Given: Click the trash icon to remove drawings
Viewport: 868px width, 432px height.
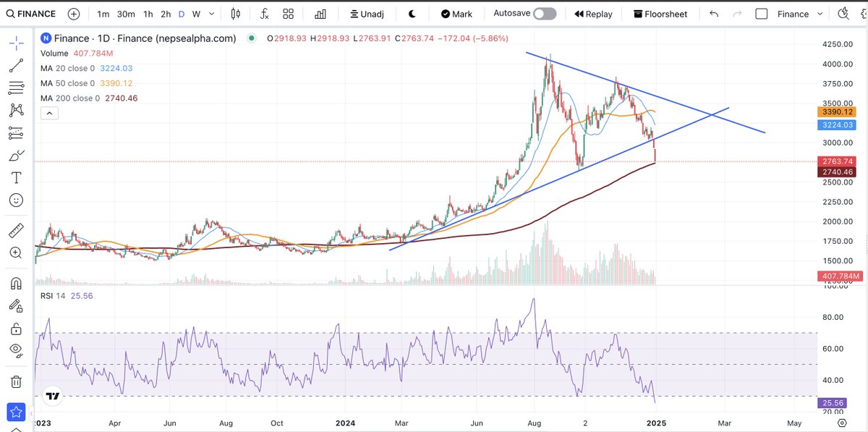Looking at the screenshot, I should (16, 381).
